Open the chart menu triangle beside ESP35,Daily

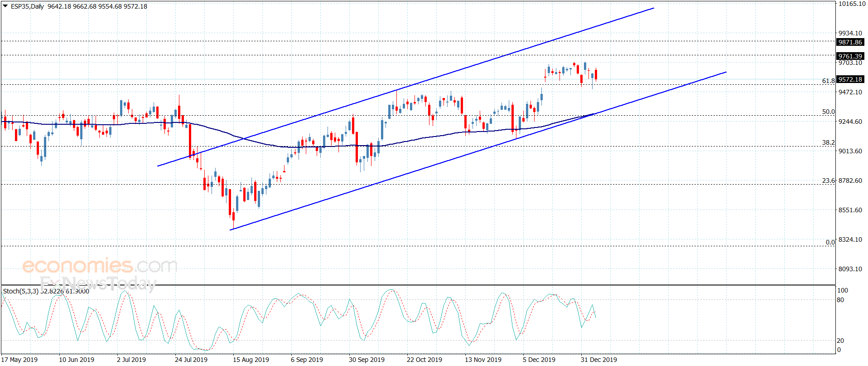pyautogui.click(x=5, y=6)
